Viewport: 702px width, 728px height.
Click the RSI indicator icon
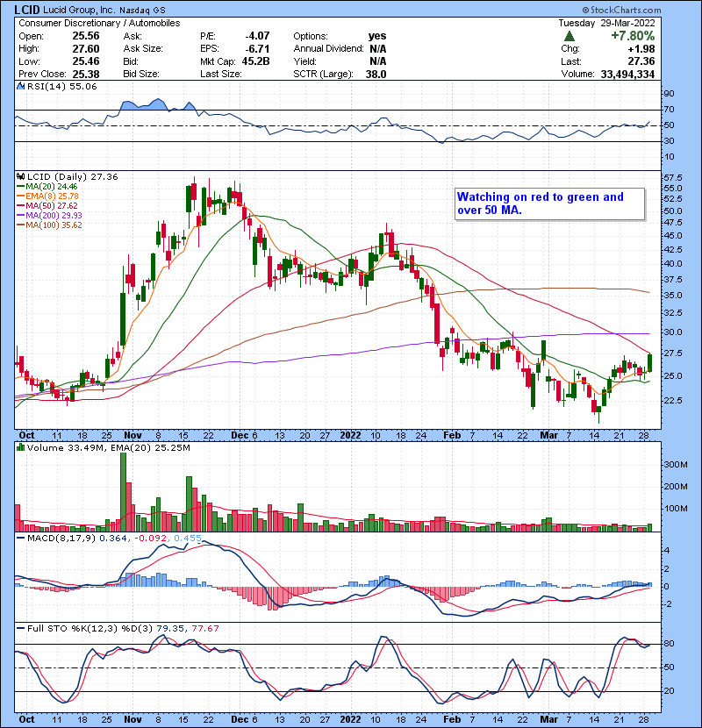pyautogui.click(x=20, y=86)
